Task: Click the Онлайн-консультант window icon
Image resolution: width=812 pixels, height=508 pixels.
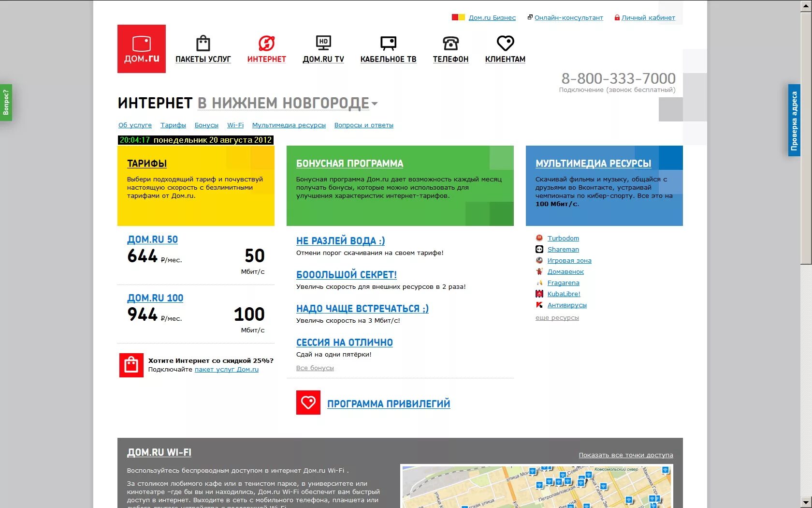Action: (x=530, y=17)
